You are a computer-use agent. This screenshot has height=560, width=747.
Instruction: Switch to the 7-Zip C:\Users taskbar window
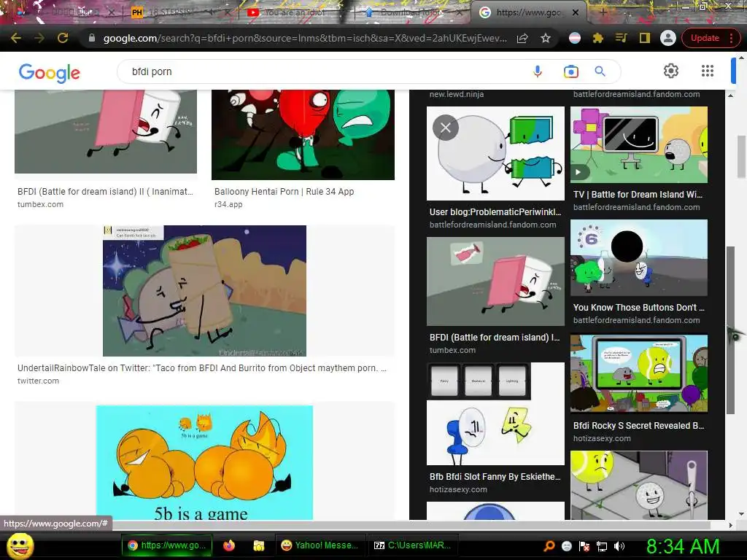[413, 545]
